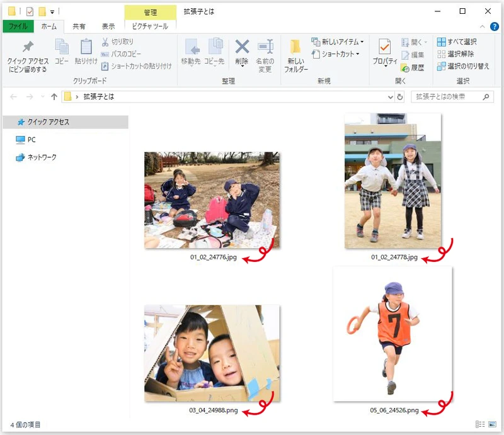Open Properties (プロパティ) icon

coord(384,47)
